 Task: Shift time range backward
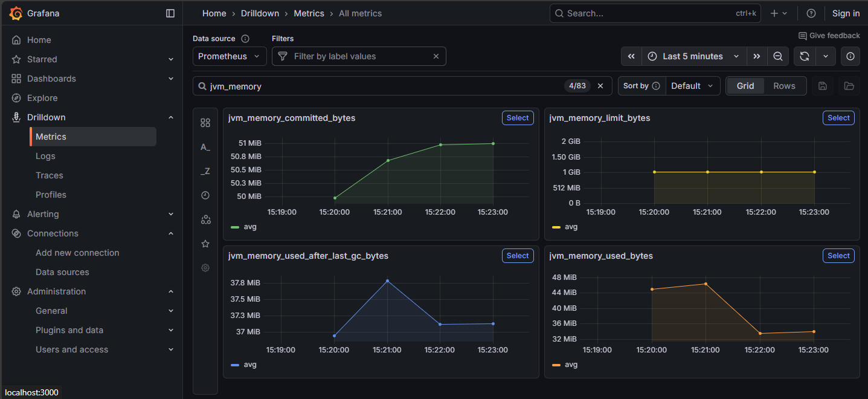[631, 56]
